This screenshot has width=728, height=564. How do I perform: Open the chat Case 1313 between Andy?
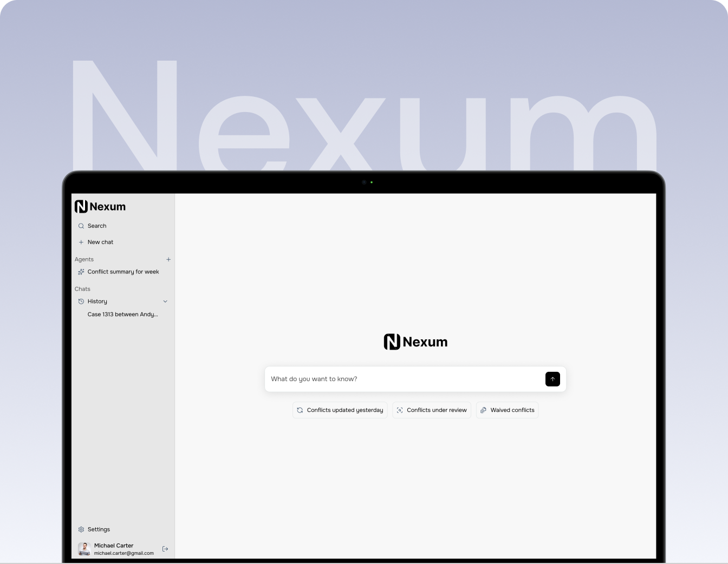click(123, 314)
